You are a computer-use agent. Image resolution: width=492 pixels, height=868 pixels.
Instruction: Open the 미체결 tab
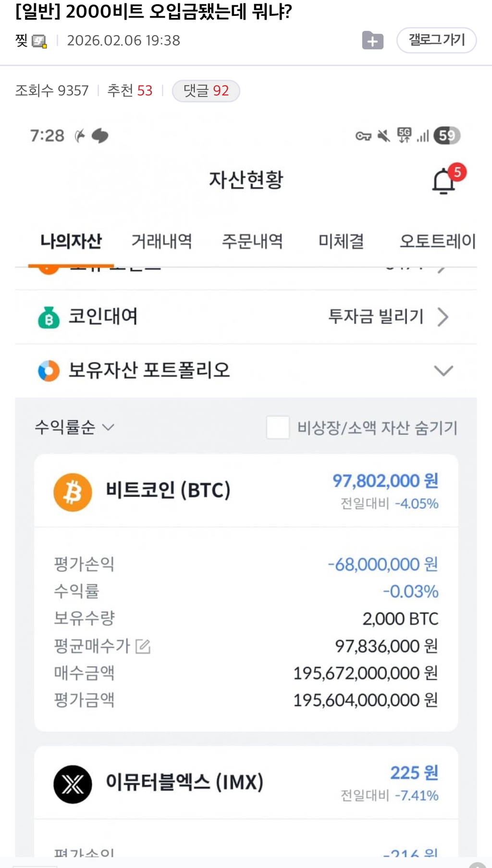tap(341, 241)
